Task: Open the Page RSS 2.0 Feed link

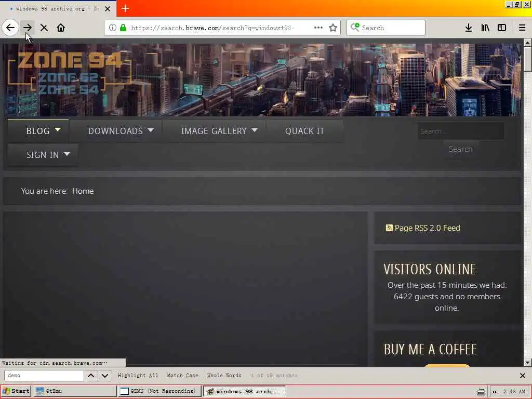Action: [x=427, y=228]
